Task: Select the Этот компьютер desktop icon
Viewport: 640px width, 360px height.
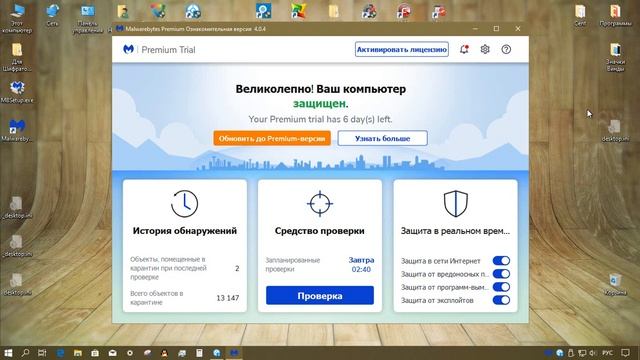Action: coord(17,18)
